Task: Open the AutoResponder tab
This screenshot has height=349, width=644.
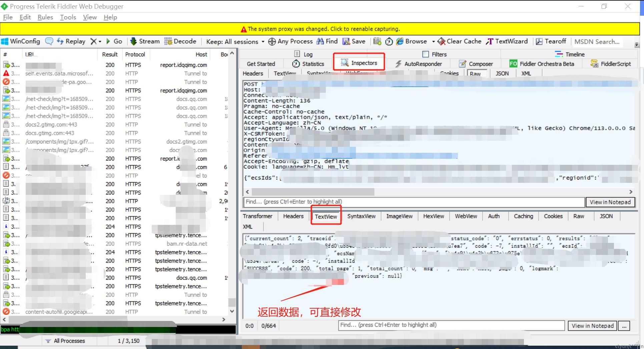Action: 419,64
